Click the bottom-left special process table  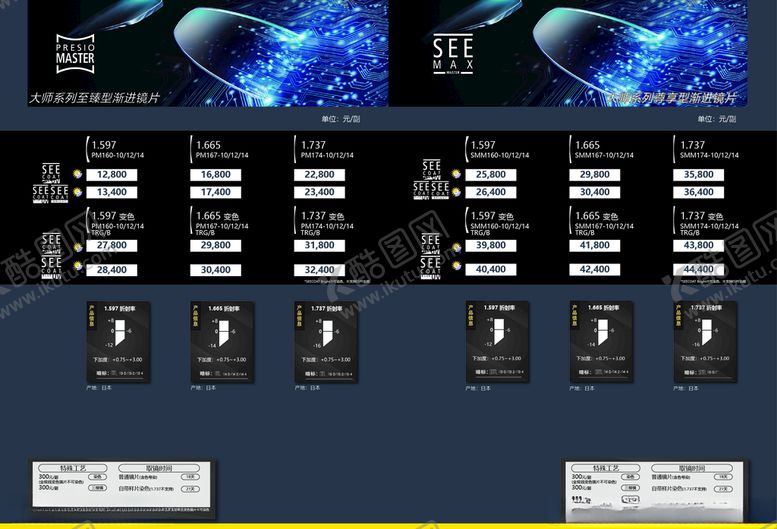(122, 490)
